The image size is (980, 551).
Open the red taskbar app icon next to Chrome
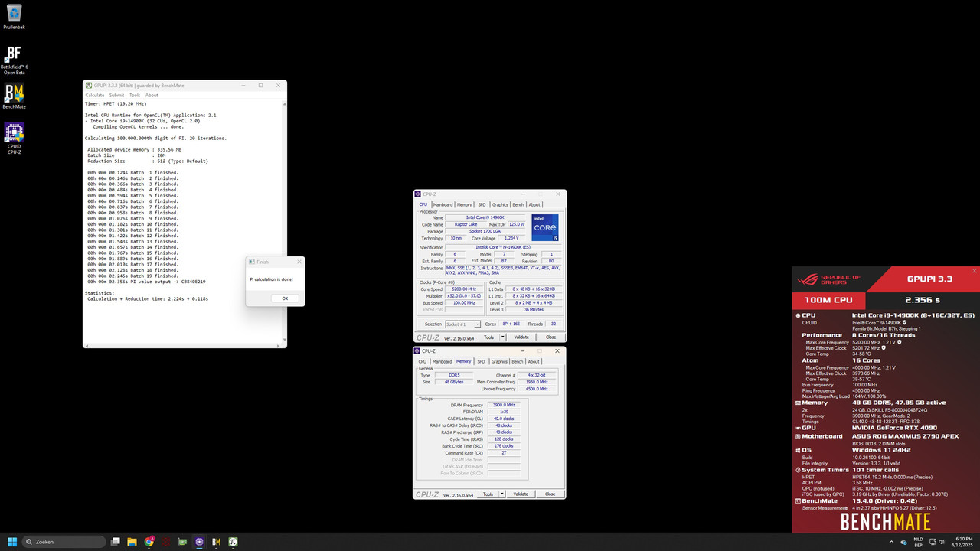[166, 542]
